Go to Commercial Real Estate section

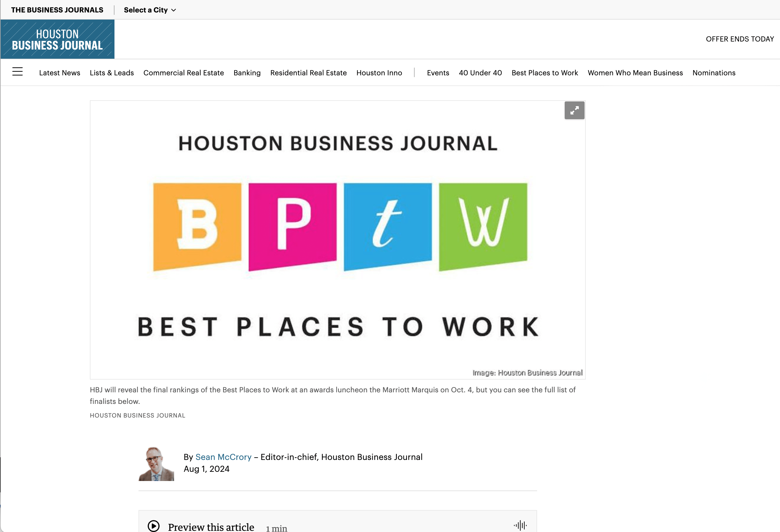click(184, 73)
